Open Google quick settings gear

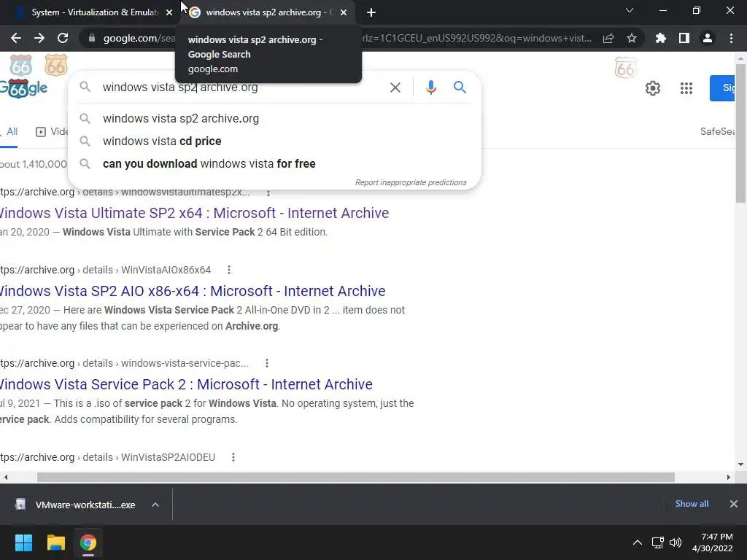click(653, 88)
